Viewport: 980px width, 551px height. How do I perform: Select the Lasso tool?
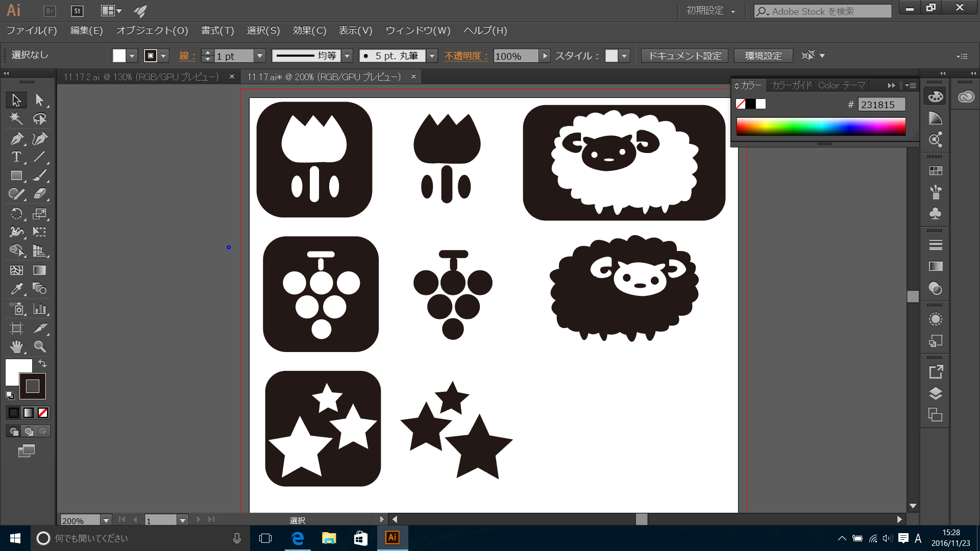pyautogui.click(x=39, y=119)
